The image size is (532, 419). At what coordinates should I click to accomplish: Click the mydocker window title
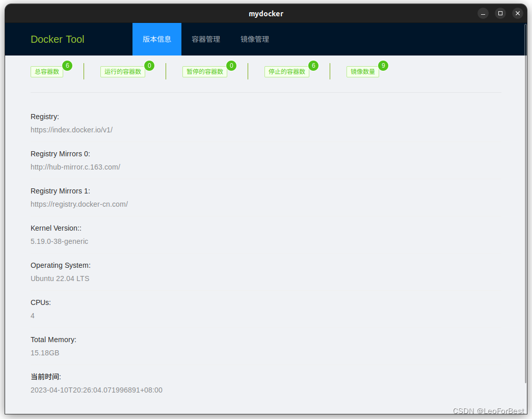pyautogui.click(x=266, y=14)
